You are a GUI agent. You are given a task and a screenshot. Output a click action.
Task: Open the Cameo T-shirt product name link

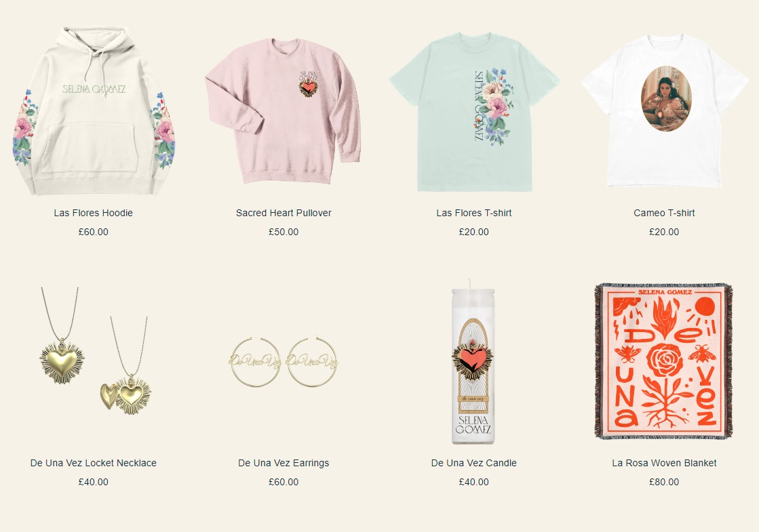point(664,213)
